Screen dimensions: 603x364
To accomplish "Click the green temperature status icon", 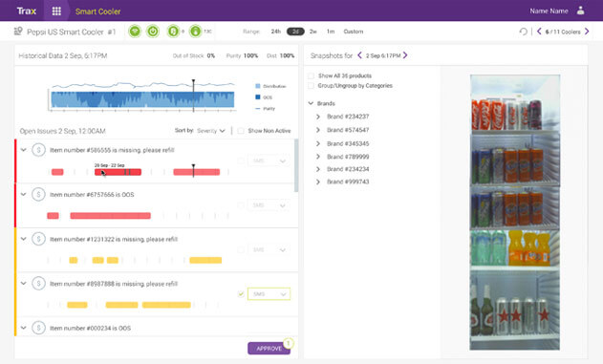I will 195,32.
